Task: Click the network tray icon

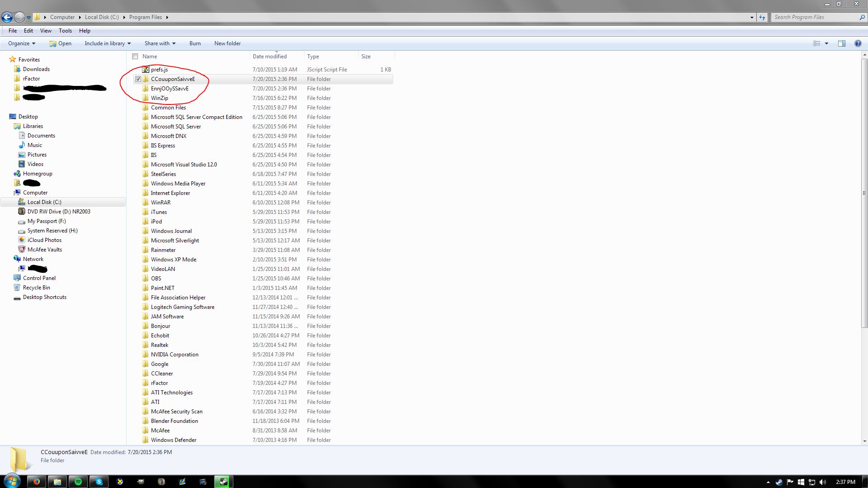Action: [812, 482]
